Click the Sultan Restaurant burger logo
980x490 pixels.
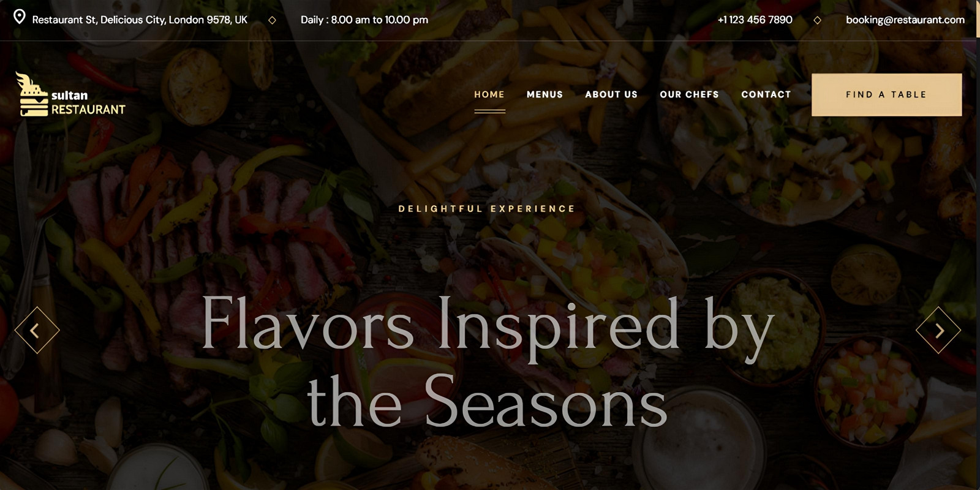32,94
